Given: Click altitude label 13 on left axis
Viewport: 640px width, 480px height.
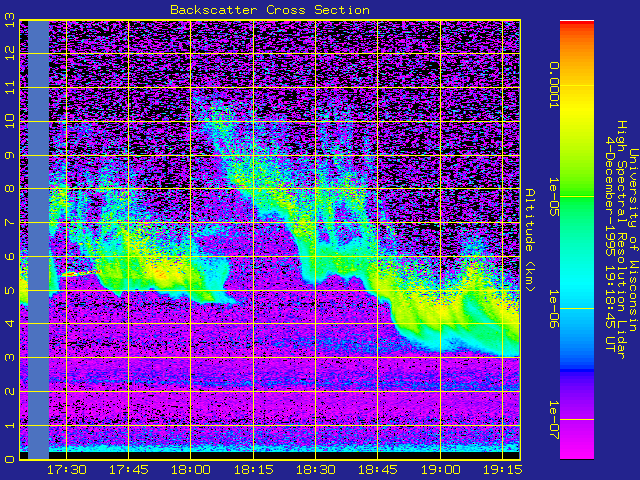Looking at the screenshot, I should coord(10,21).
